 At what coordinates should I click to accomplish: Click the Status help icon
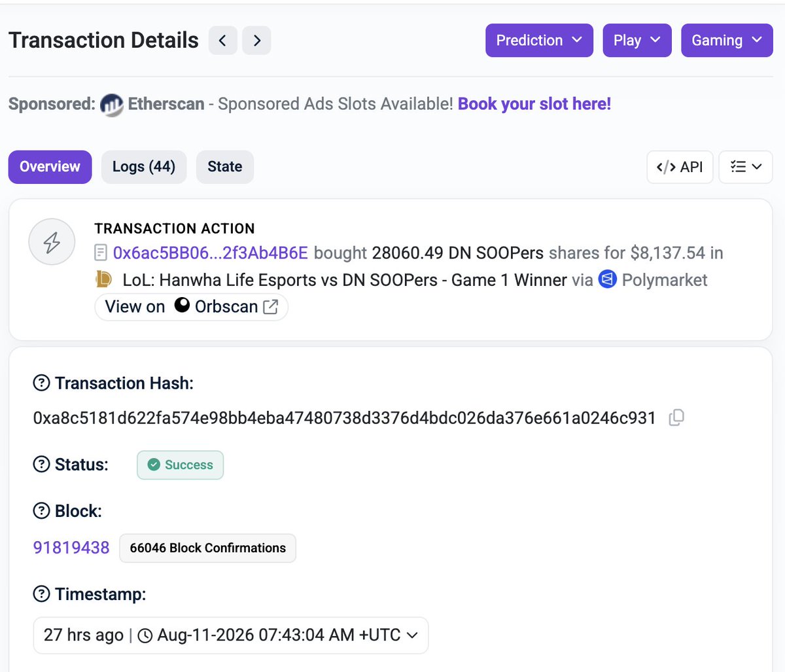tap(41, 465)
